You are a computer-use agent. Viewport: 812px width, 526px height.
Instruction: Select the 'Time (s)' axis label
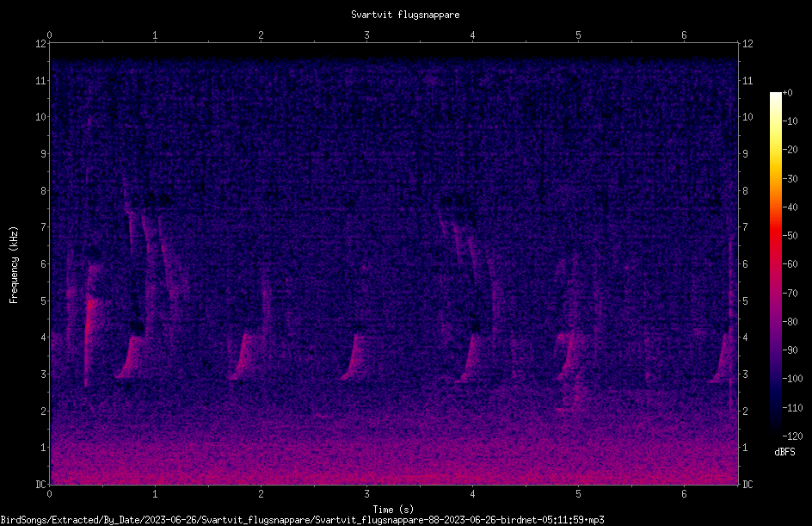pyautogui.click(x=393, y=510)
